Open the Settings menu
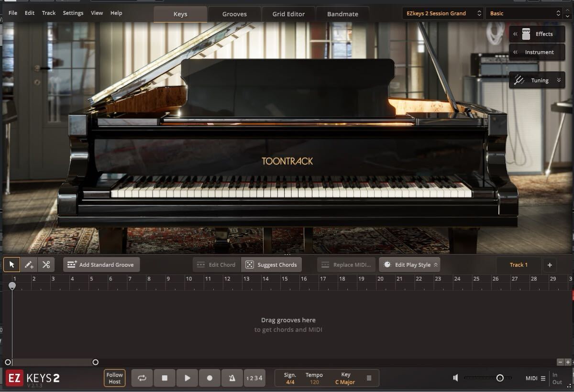 tap(73, 13)
